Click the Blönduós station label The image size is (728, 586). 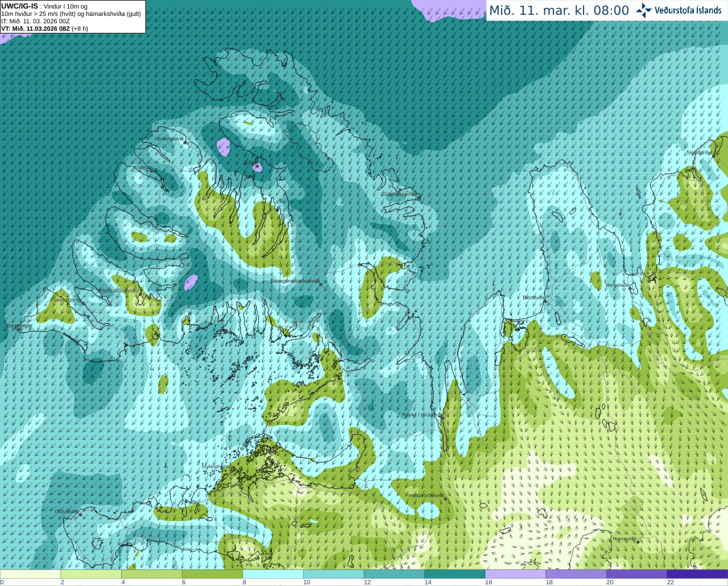533,298
